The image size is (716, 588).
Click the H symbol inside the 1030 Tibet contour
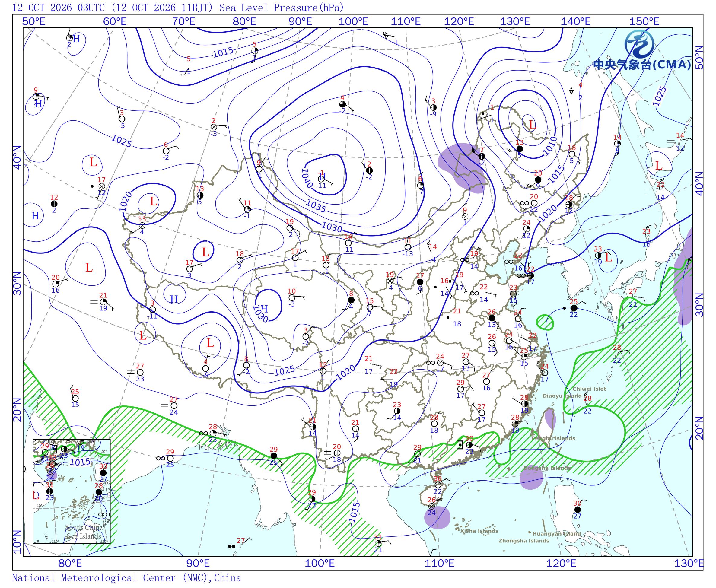[265, 308]
